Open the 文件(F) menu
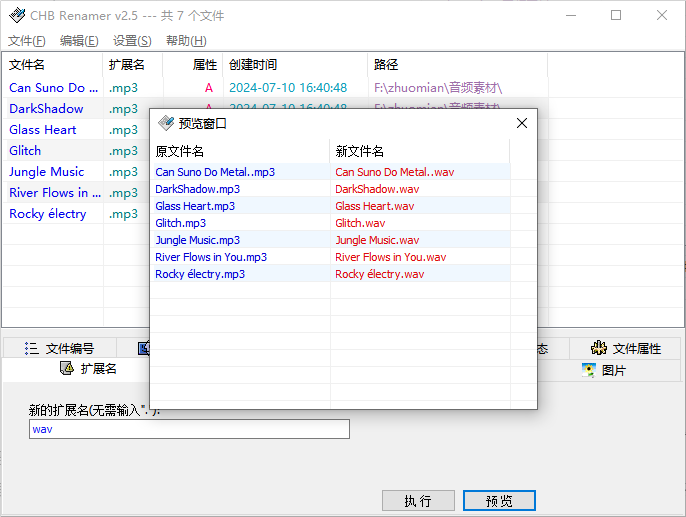Image resolution: width=686 pixels, height=517 pixels. pos(27,41)
